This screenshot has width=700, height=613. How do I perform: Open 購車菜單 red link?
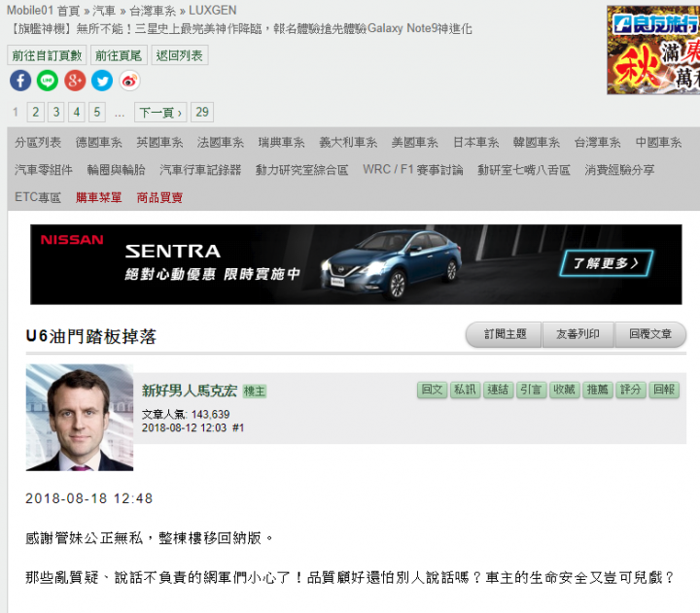[98, 197]
